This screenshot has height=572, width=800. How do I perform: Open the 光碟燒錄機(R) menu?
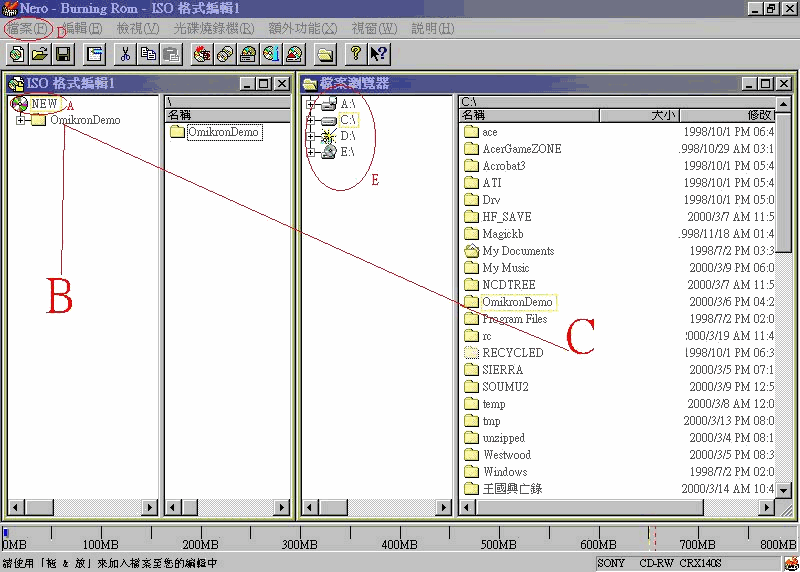[214, 28]
